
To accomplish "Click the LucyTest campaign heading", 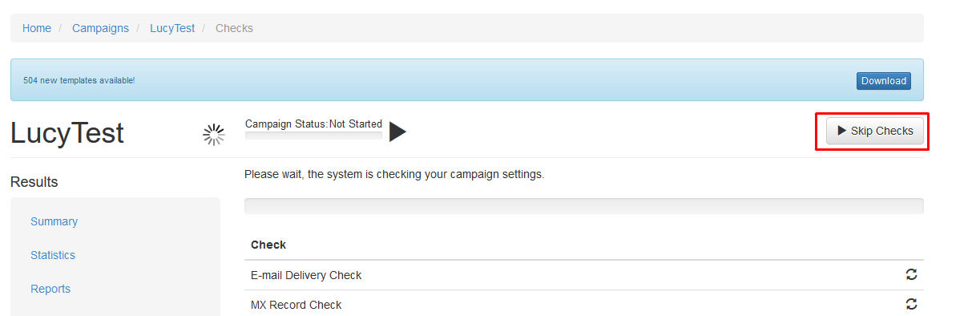I will 67,133.
